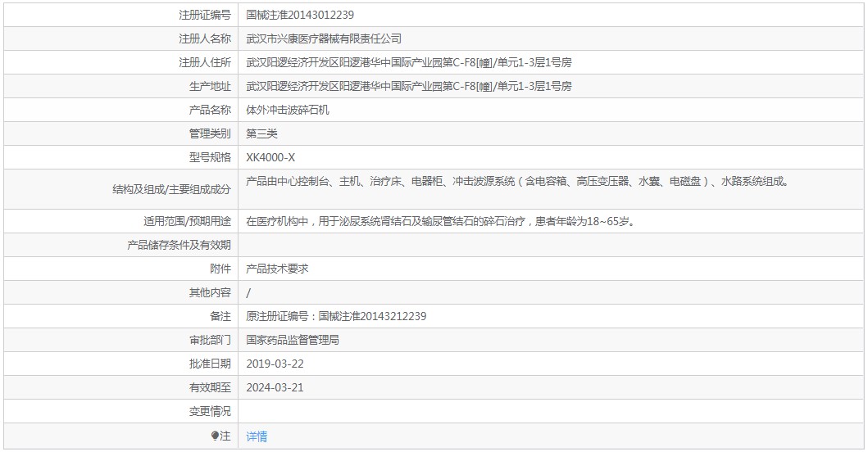Click the 生产地址 label
The height and width of the screenshot is (452, 868).
click(211, 86)
